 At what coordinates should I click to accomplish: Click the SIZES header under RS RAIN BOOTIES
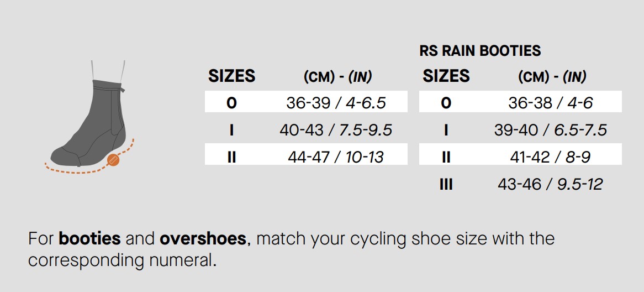446,76
